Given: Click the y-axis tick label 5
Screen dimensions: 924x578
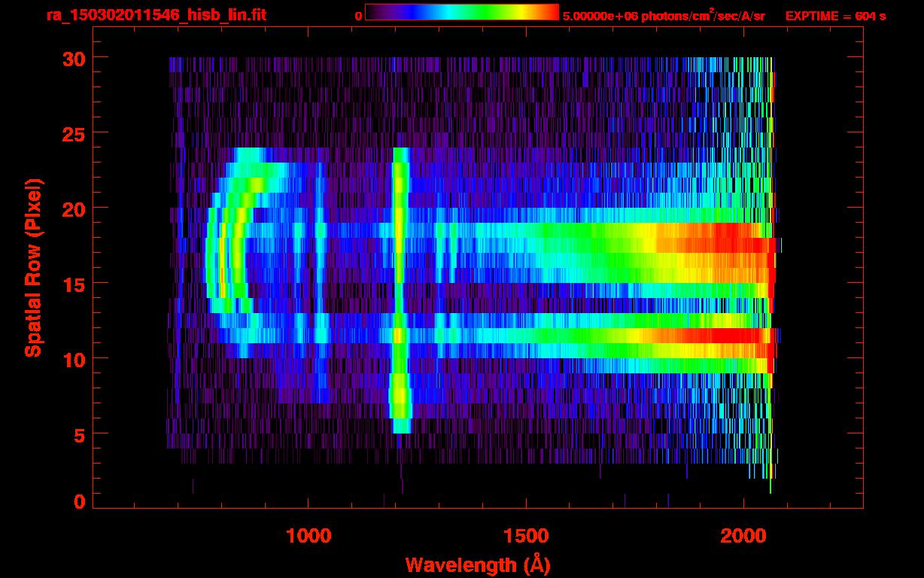Looking at the screenshot, I should [78, 434].
